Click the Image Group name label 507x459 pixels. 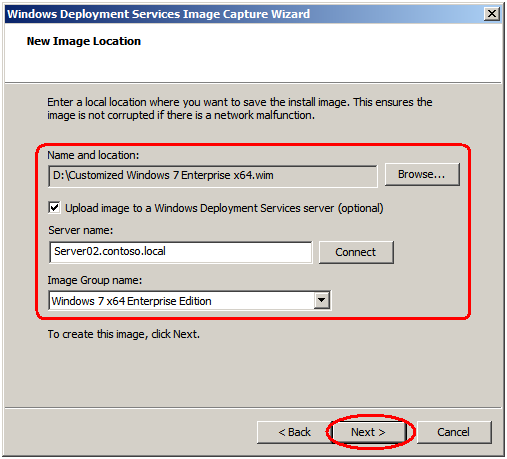click(95, 280)
